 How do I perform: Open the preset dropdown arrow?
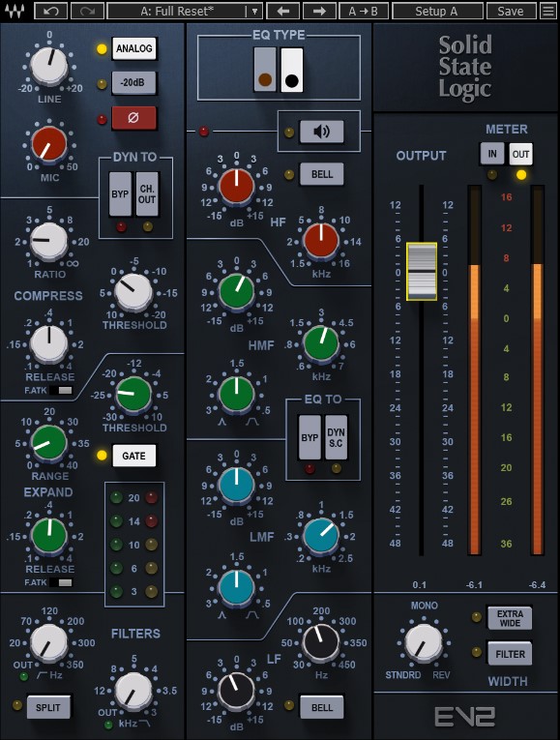[254, 11]
